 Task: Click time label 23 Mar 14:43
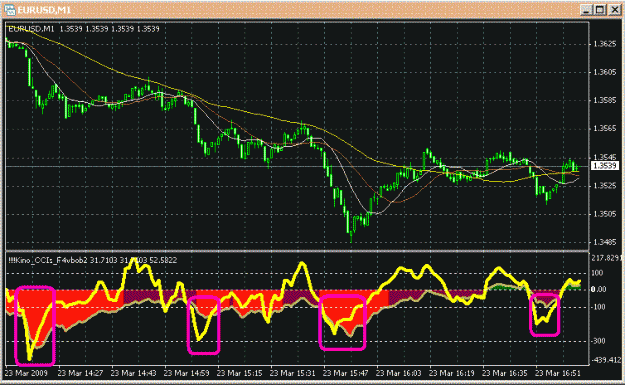pos(134,373)
